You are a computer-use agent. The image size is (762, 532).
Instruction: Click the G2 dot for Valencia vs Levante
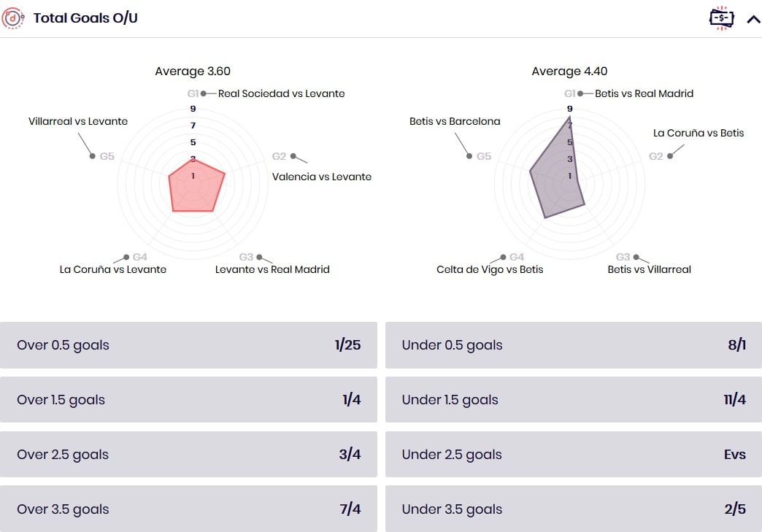pos(293,156)
